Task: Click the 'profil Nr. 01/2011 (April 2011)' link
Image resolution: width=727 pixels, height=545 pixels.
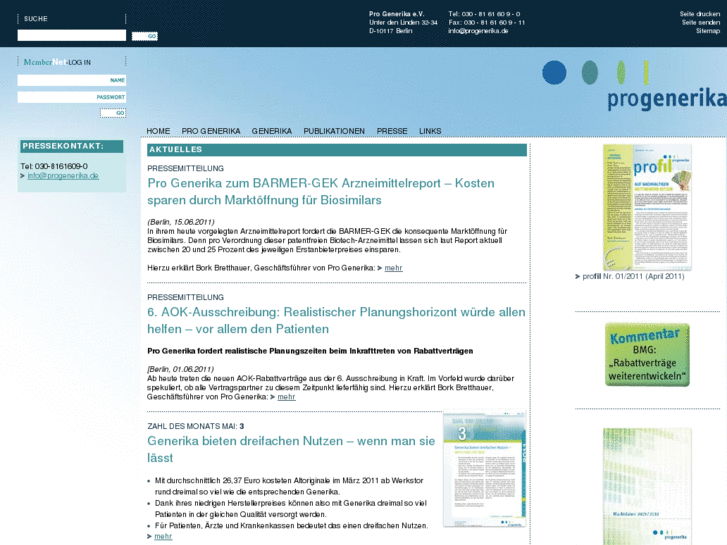Action: 633,276
